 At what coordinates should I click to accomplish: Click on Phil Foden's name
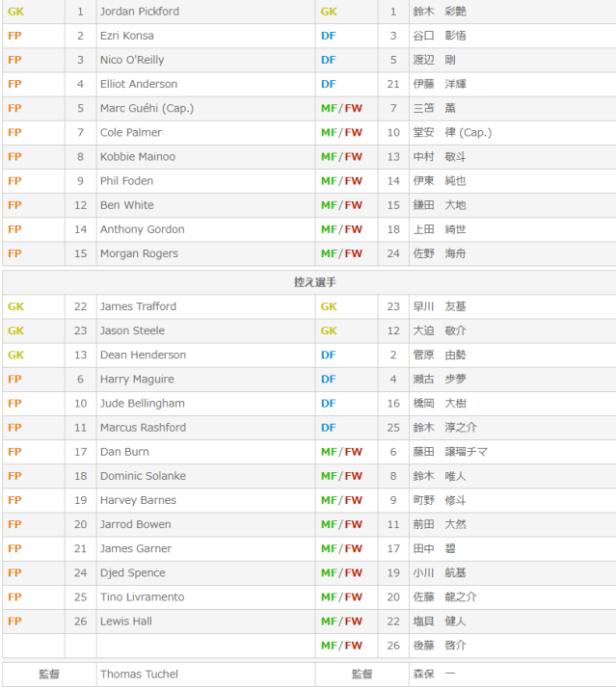126,180
